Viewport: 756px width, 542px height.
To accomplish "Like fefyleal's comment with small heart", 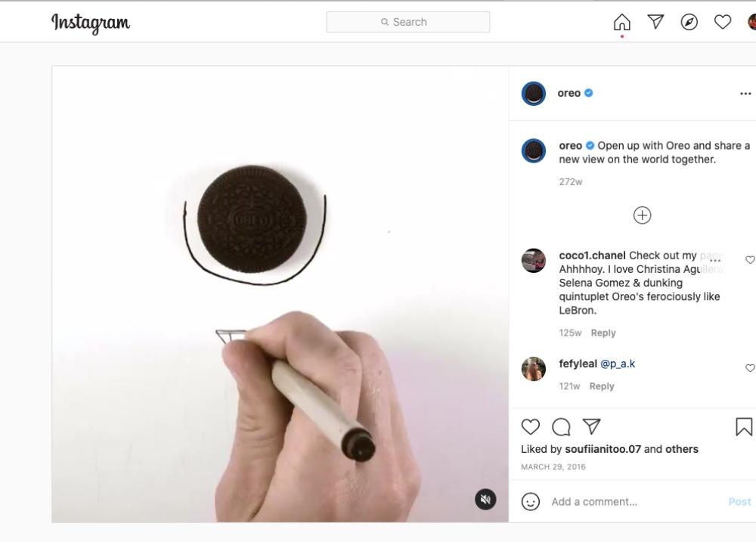I will pos(750,368).
